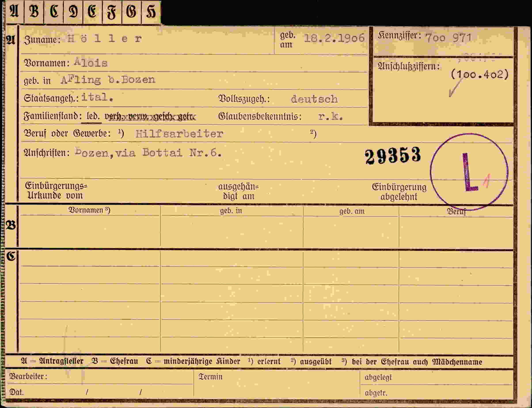Select the Fraktur letter H index tab

[x=151, y=12]
